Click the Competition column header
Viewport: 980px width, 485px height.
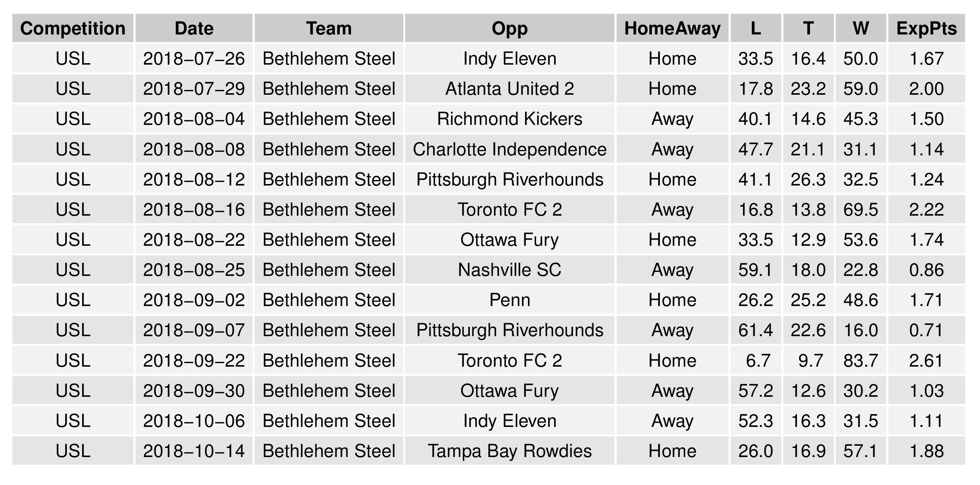(x=73, y=29)
